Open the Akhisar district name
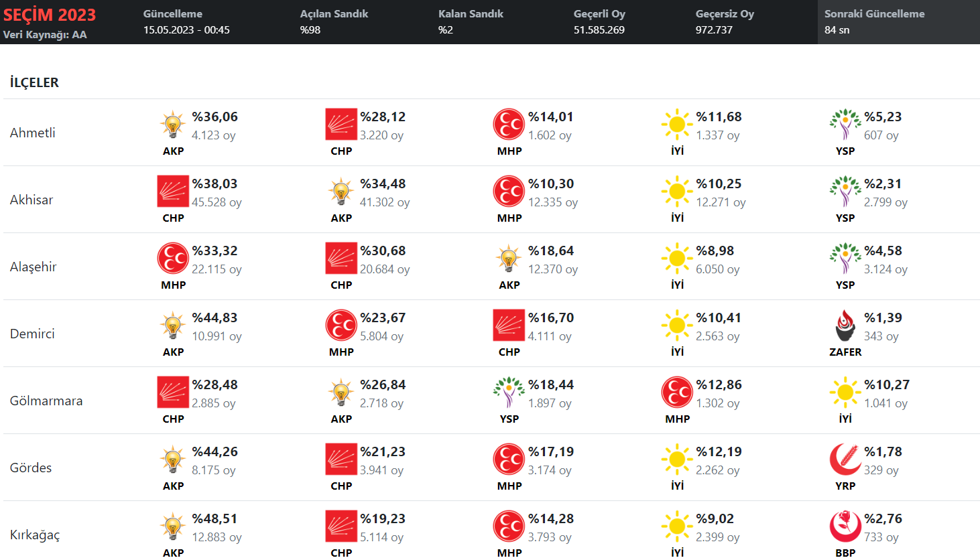This screenshot has height=558, width=980. coord(32,200)
